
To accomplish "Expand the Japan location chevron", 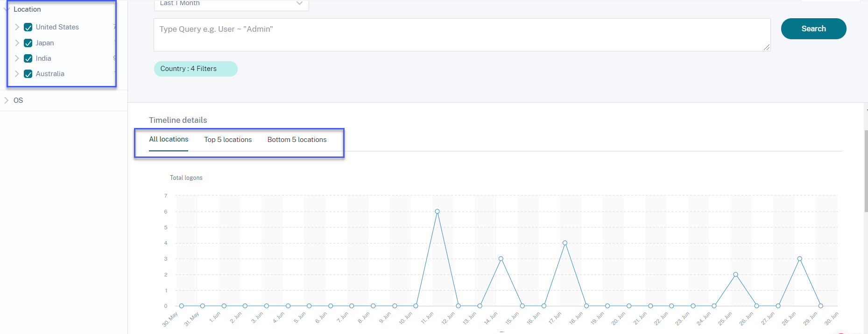I will click(17, 43).
